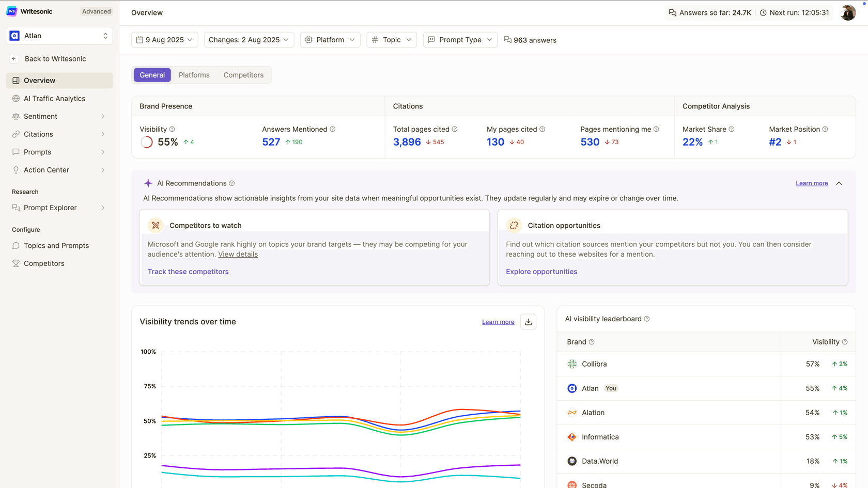Collapse the AI Recommendations panel

click(x=839, y=183)
